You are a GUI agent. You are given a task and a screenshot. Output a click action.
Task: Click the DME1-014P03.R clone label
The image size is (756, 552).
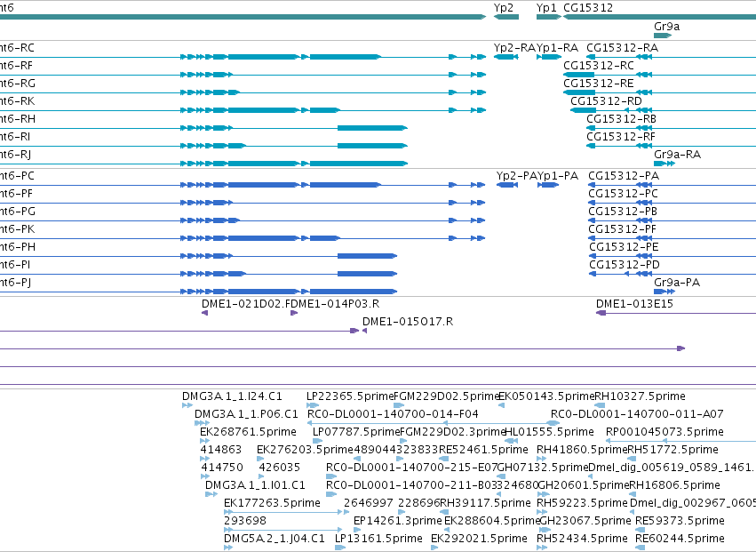coord(336,304)
